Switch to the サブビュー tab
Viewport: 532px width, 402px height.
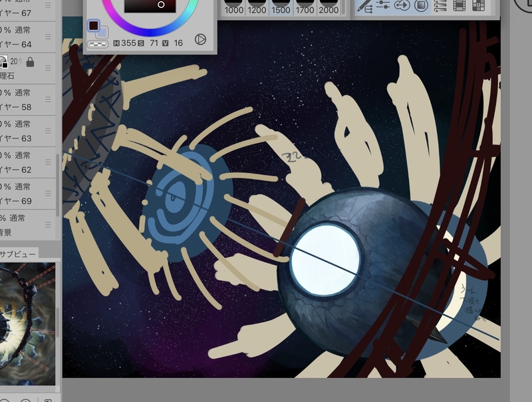[x=19, y=254]
